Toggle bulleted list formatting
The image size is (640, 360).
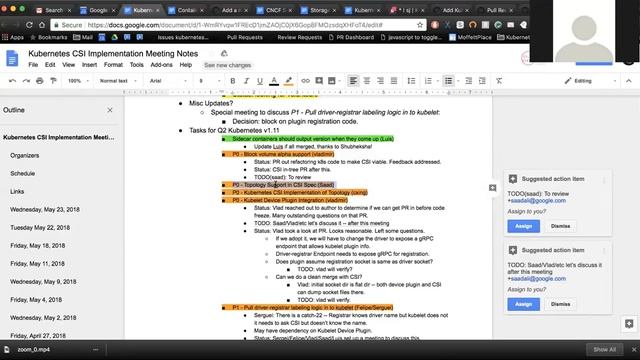pyautogui.click(x=448, y=81)
